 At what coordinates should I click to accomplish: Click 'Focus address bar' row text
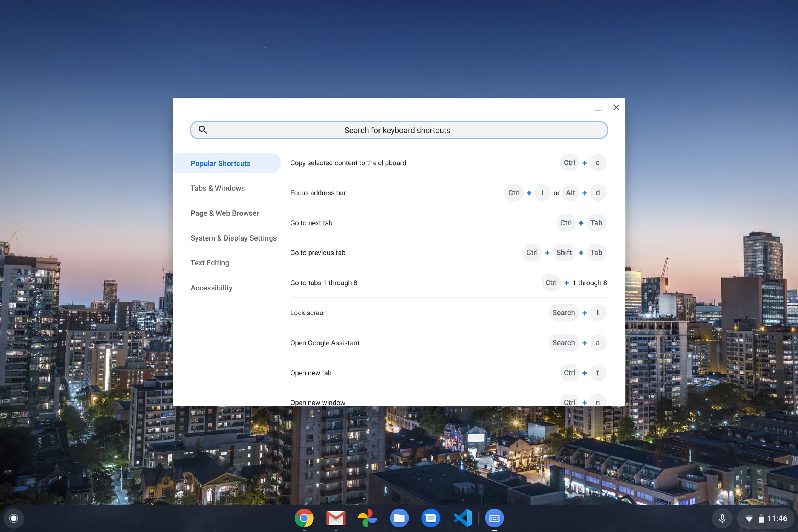pyautogui.click(x=318, y=193)
